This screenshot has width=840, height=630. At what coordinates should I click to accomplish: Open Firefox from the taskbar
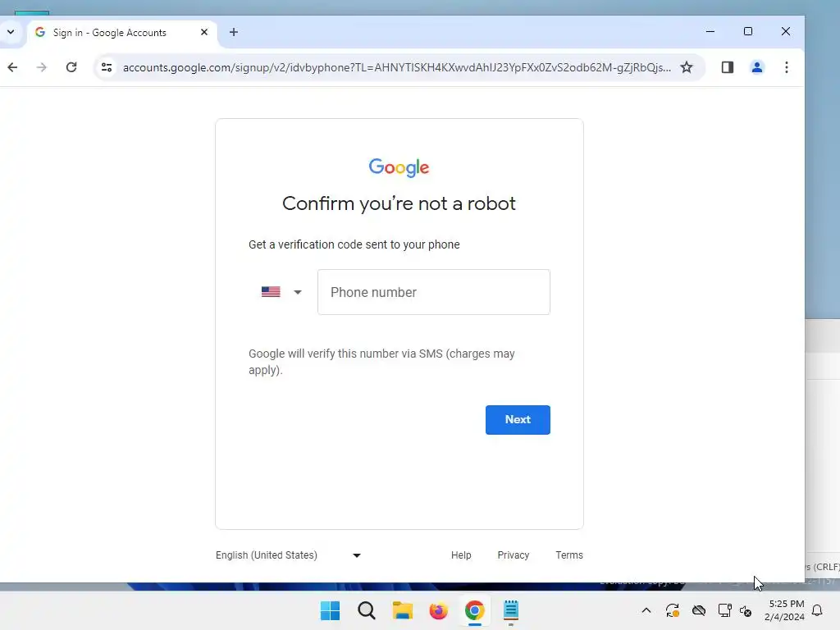tap(438, 610)
